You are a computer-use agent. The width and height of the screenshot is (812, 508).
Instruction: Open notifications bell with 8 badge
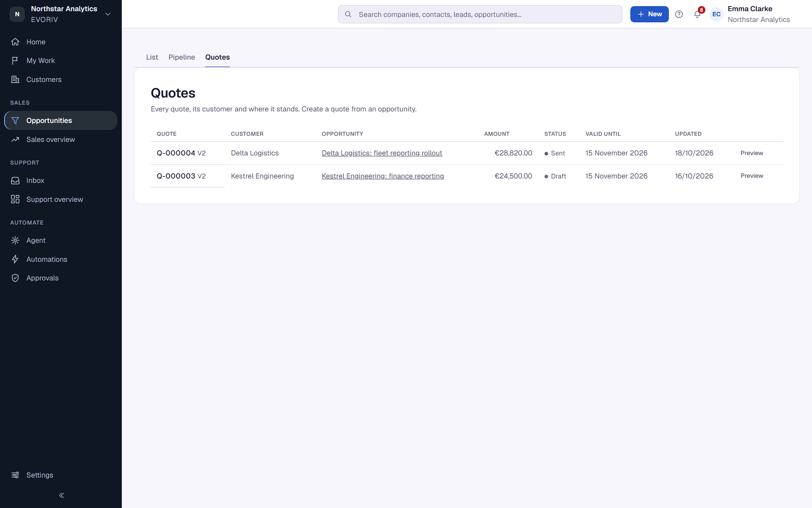pyautogui.click(x=697, y=14)
